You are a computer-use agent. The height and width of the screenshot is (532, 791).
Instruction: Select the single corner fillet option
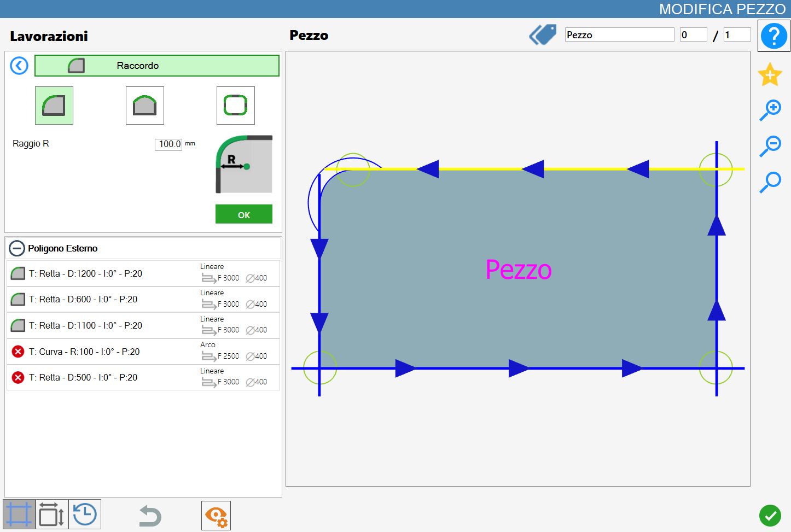pos(54,106)
